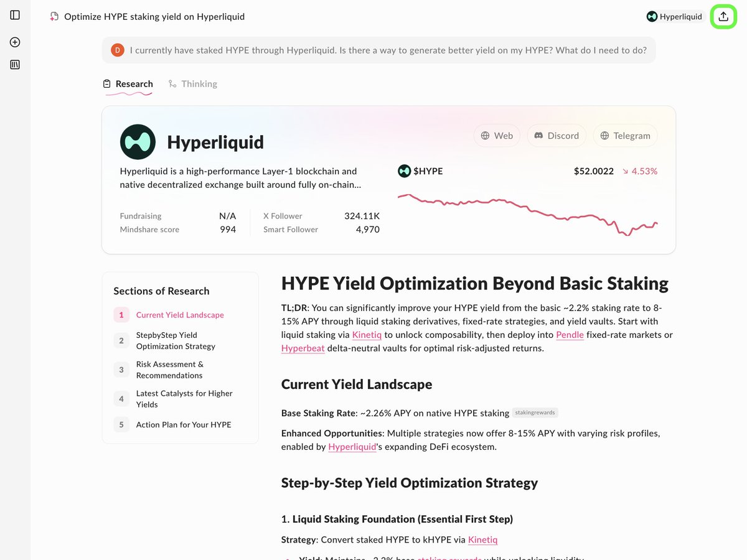Click the X Follower count 324.11K
The image size is (747, 560).
[362, 216]
